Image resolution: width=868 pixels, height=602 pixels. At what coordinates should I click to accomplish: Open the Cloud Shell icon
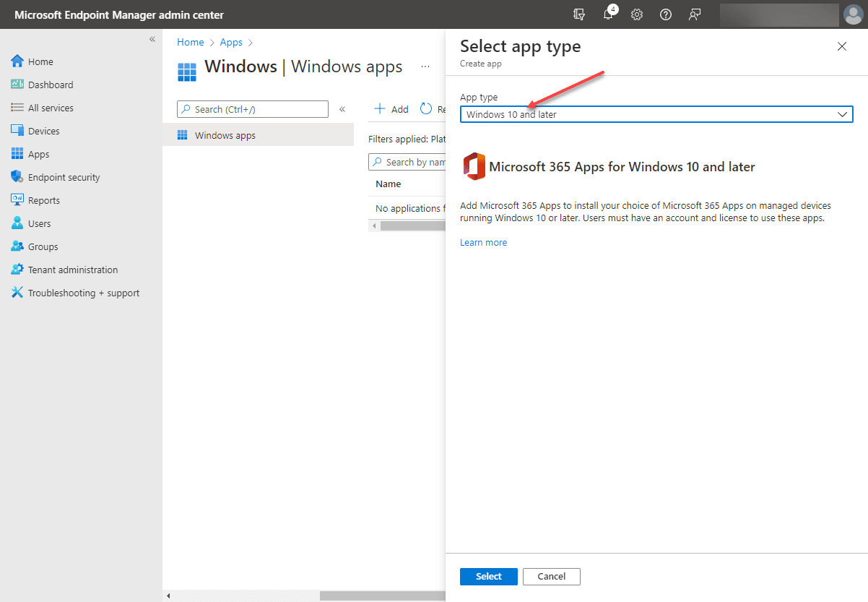pyautogui.click(x=579, y=14)
